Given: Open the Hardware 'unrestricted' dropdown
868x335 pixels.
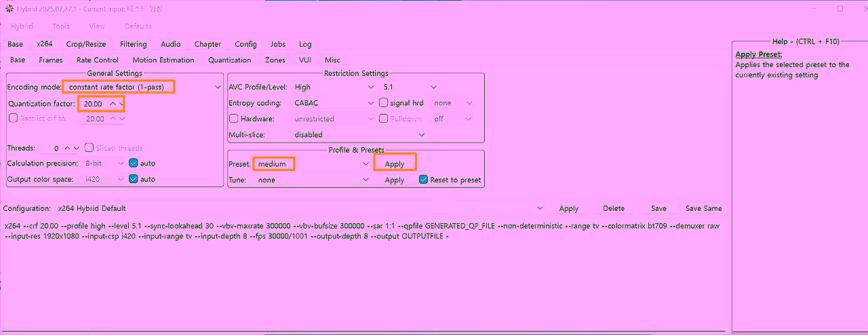Looking at the screenshot, I should point(334,119).
